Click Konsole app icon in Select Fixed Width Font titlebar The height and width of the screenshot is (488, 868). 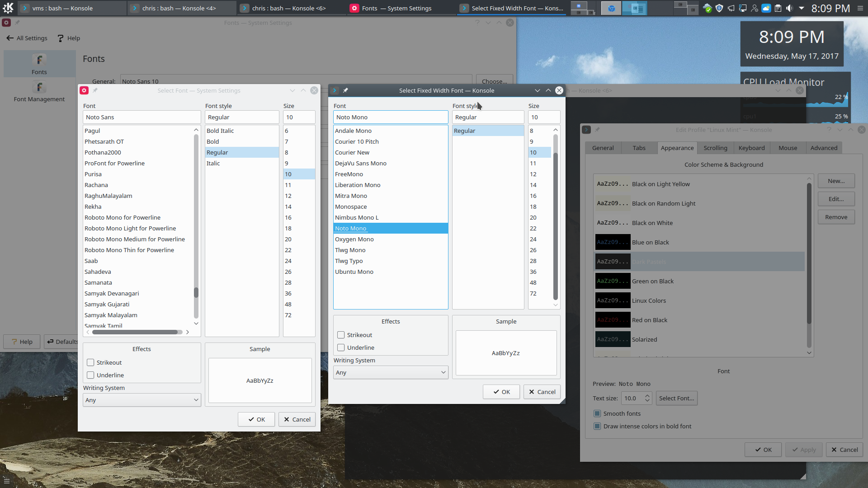[x=335, y=90]
